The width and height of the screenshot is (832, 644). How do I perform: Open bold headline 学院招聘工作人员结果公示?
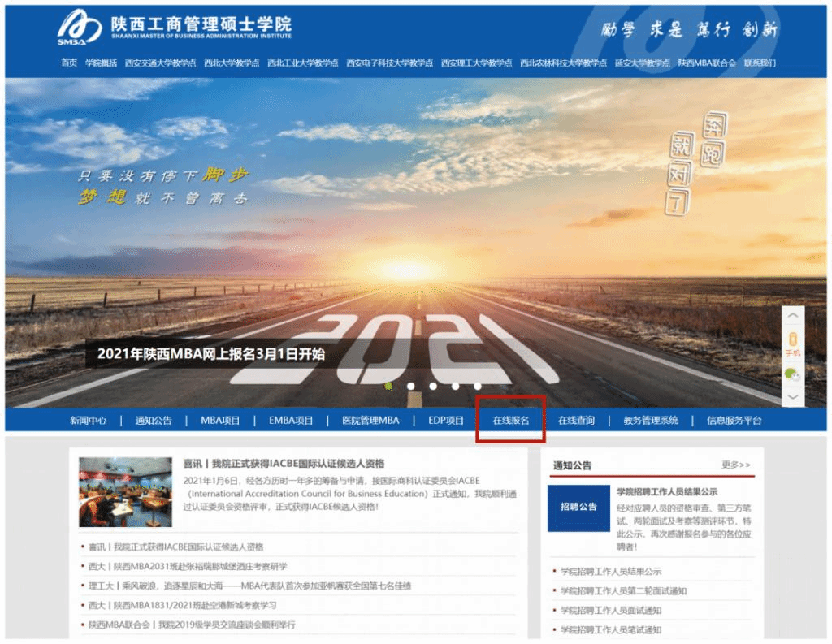(x=667, y=492)
